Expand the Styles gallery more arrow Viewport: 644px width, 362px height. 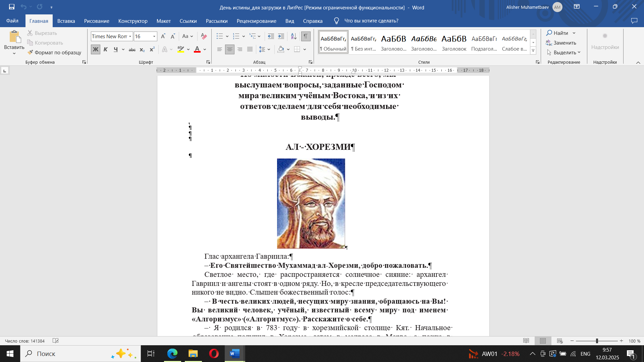click(533, 51)
